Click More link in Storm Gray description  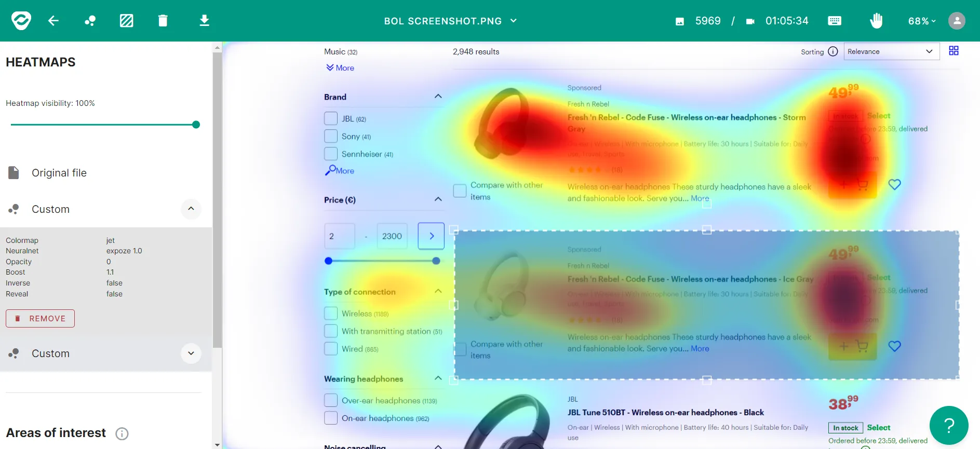[700, 198]
